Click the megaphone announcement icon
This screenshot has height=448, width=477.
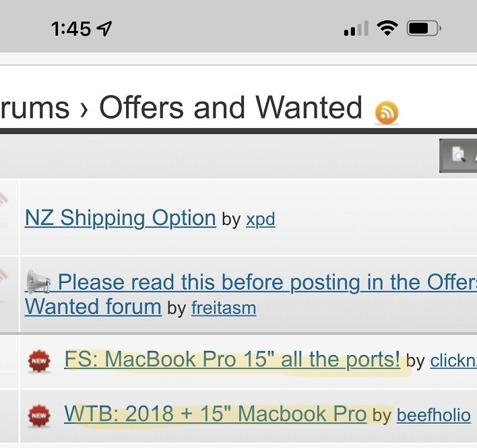coord(39,282)
